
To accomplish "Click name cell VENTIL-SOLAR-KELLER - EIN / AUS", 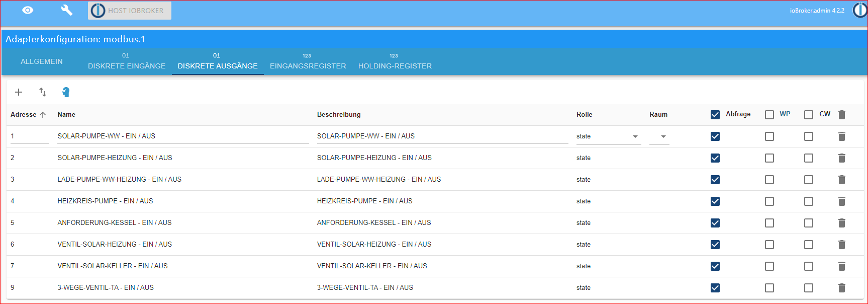I will (113, 266).
